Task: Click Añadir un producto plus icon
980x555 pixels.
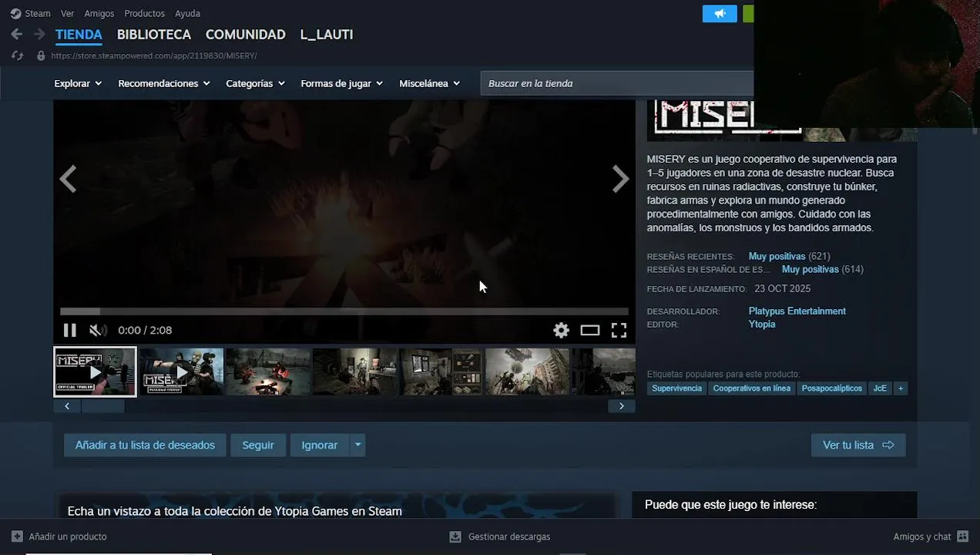Action: click(17, 536)
